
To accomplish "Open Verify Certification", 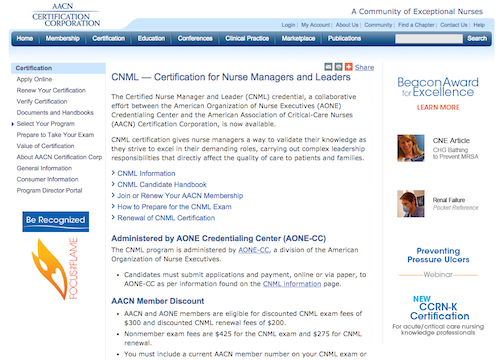I will click(42, 101).
